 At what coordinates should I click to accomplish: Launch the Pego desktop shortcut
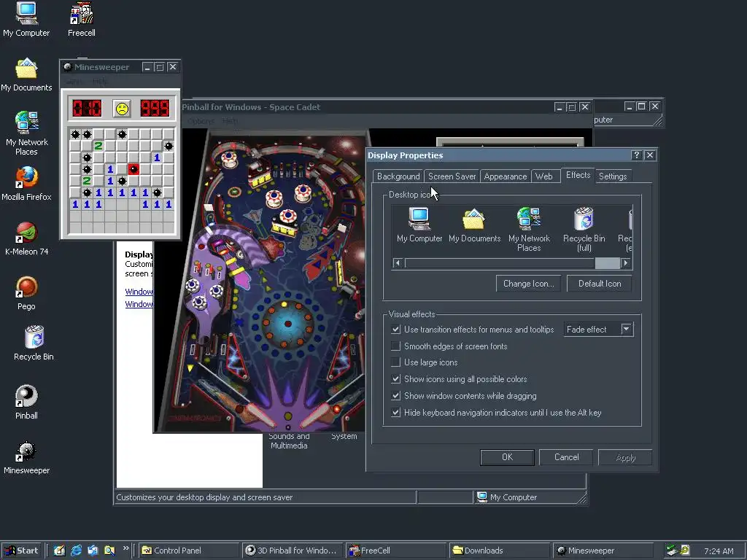click(x=26, y=293)
